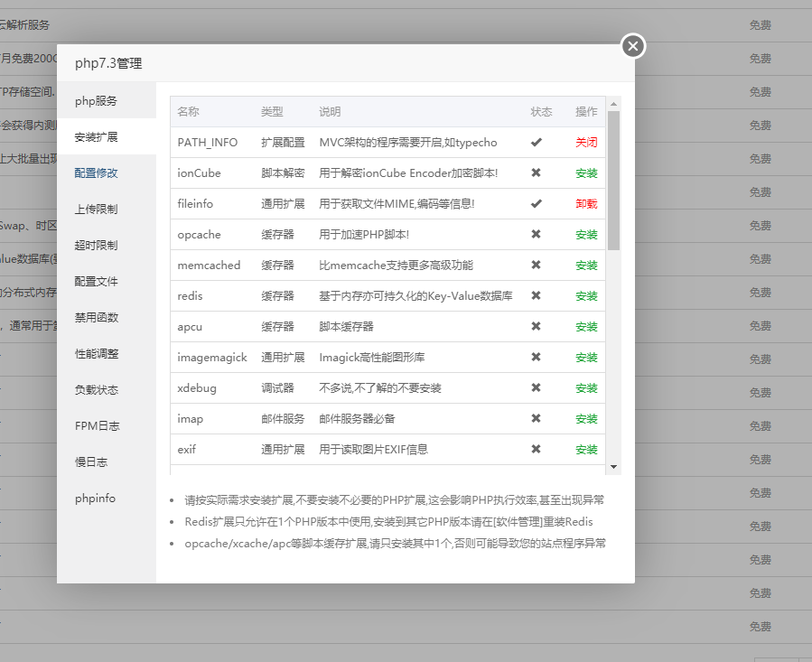The image size is (812, 662).
Task: Install the ionCube extension
Action: [586, 173]
